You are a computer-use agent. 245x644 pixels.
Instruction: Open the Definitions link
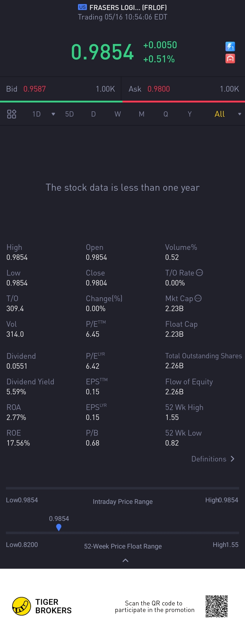[213, 459]
